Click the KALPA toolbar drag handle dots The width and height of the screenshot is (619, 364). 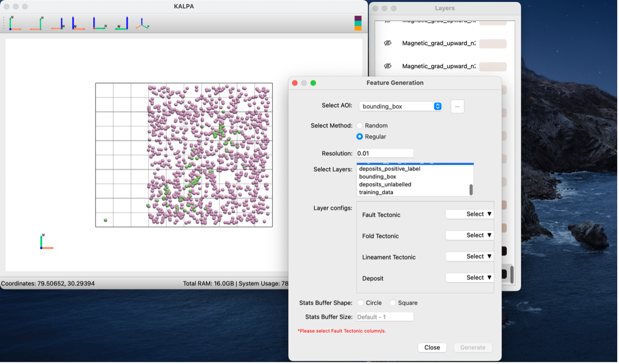pos(4,23)
